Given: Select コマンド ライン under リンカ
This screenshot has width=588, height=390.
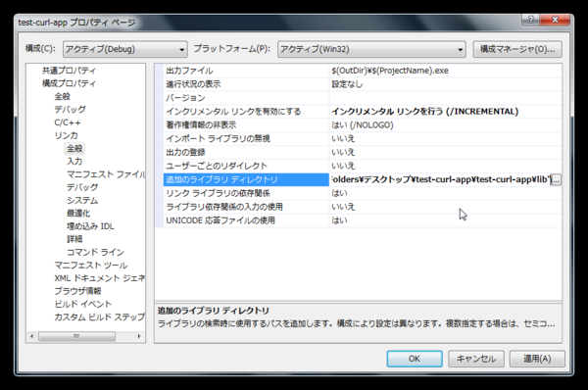Looking at the screenshot, I should tap(95, 252).
